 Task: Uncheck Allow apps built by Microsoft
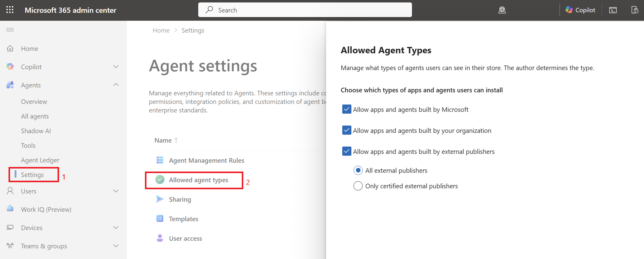click(347, 109)
